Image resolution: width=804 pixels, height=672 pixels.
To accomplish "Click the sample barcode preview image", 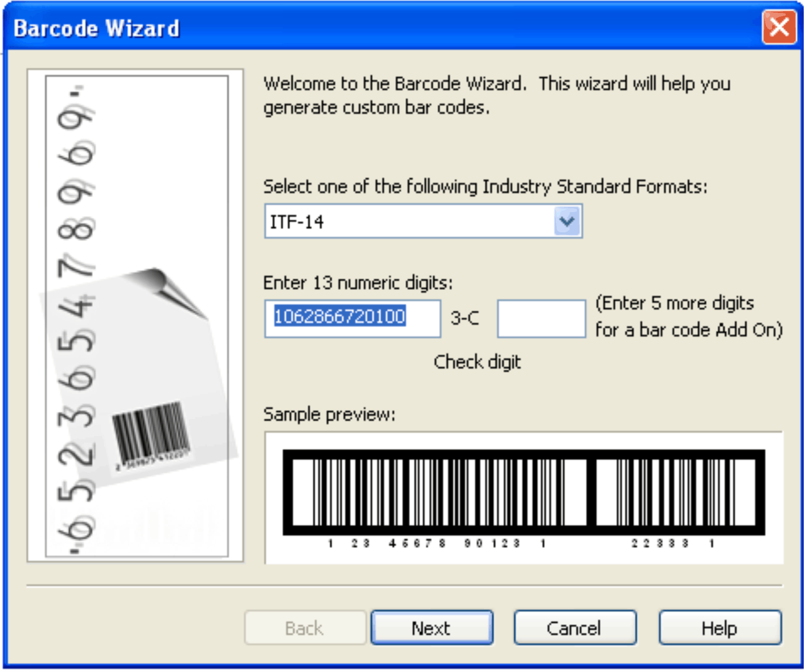I will 524,498.
